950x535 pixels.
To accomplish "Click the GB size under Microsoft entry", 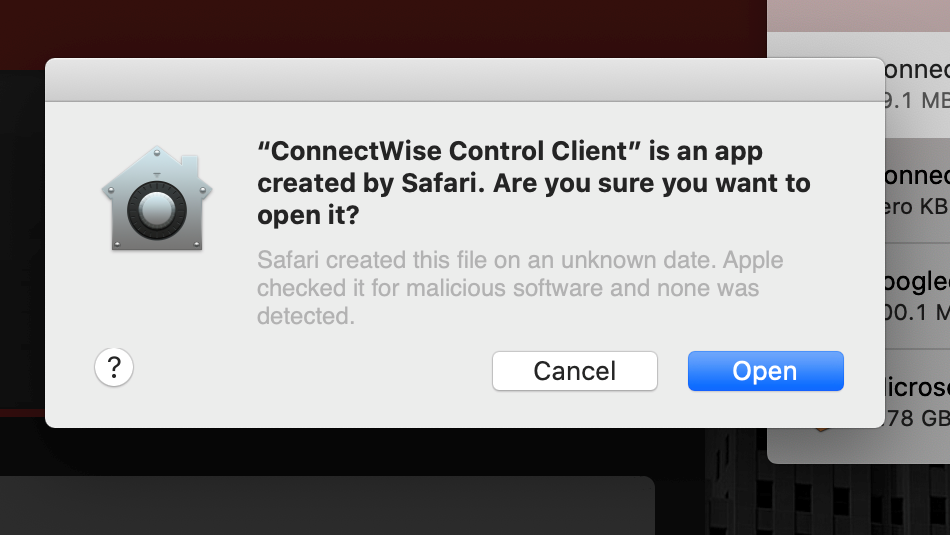I will 917,418.
